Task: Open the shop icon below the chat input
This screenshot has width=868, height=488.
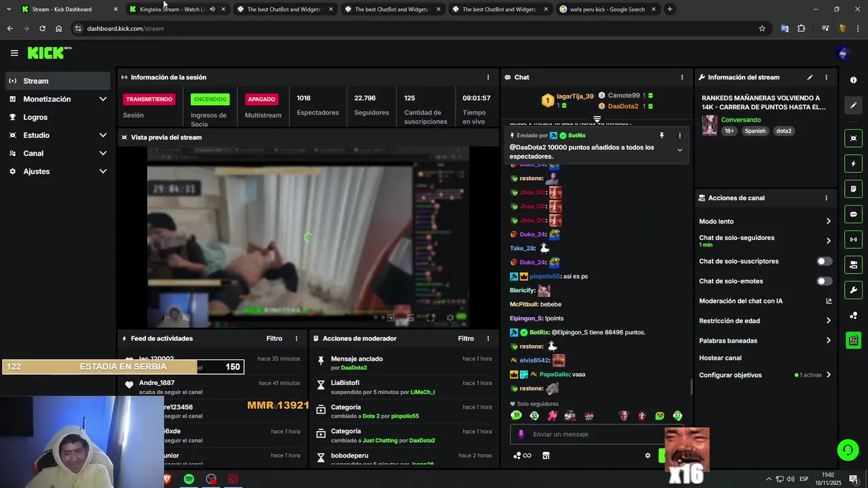Action: pyautogui.click(x=546, y=455)
